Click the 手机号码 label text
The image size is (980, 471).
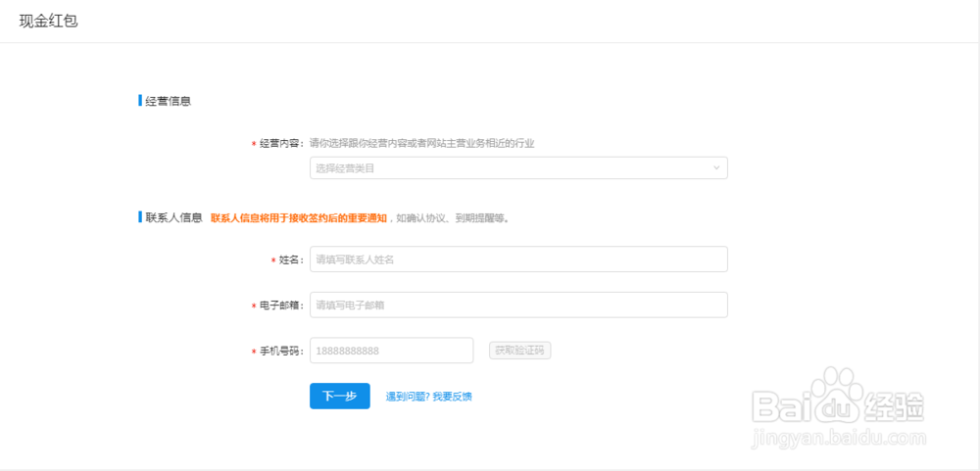281,352
